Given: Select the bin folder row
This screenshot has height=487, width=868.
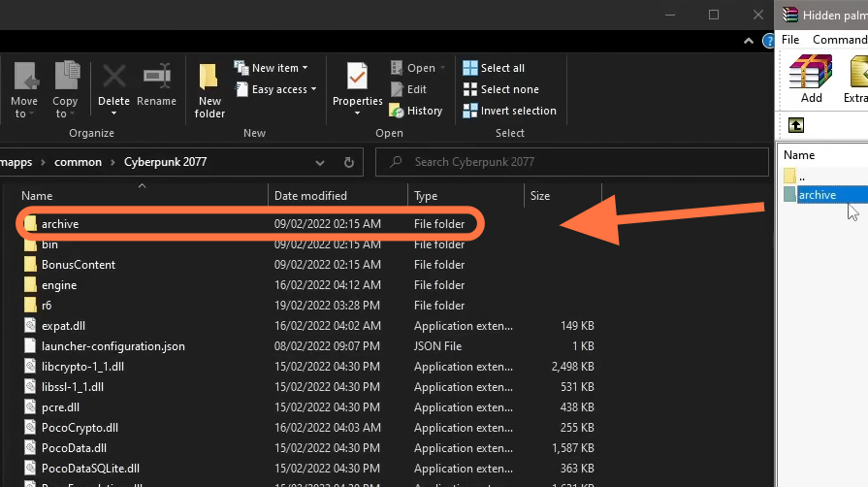Looking at the screenshot, I should [307, 244].
